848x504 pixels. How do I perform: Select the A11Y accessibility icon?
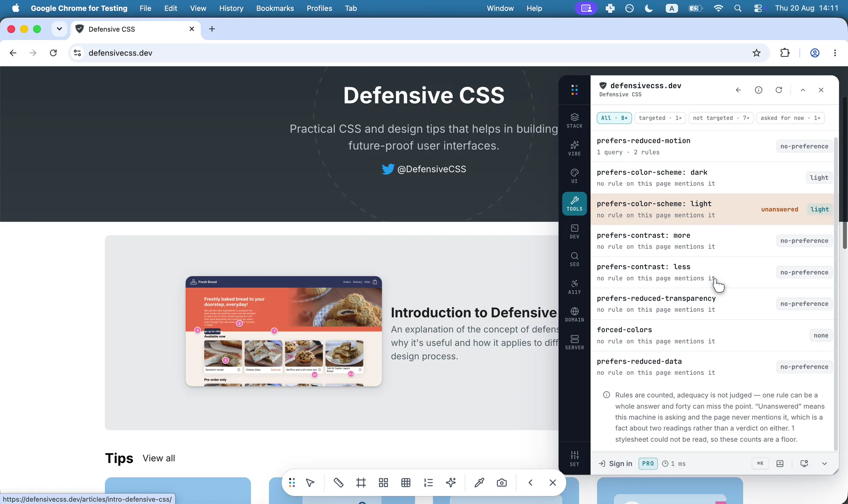(574, 287)
